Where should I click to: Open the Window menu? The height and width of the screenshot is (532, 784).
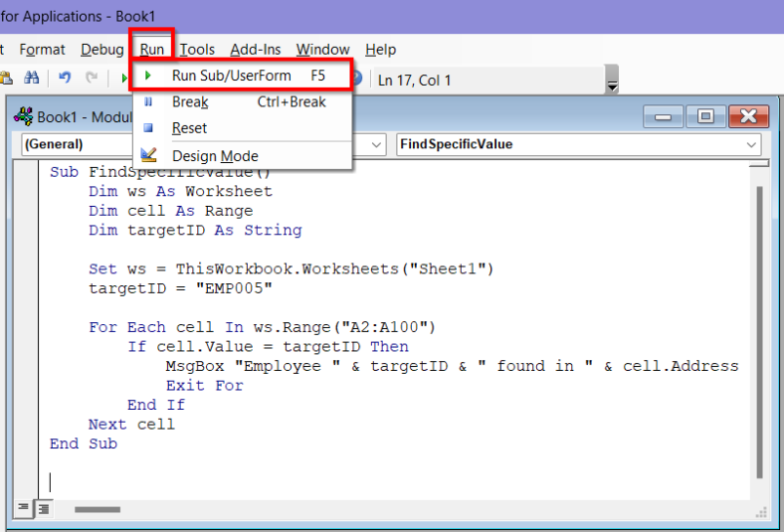click(x=322, y=50)
